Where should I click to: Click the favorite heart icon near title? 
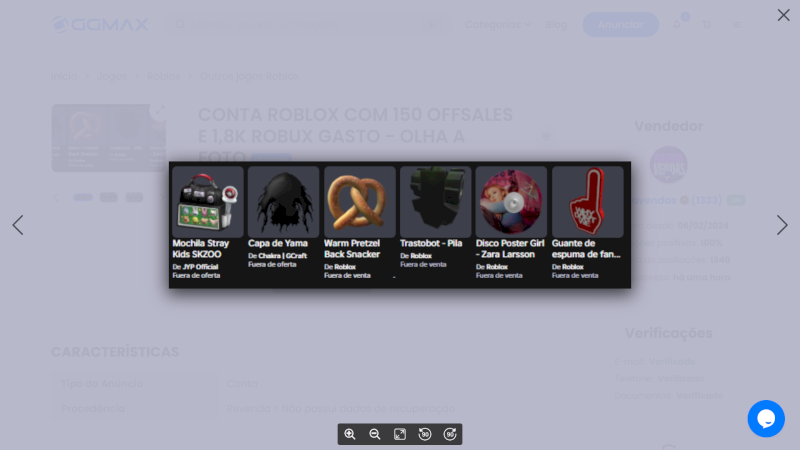point(546,136)
